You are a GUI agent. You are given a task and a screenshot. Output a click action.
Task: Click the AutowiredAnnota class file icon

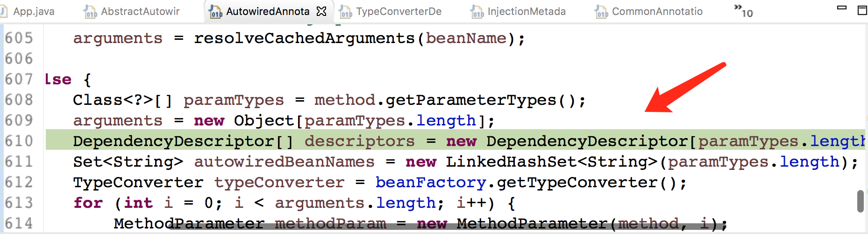coord(215,12)
